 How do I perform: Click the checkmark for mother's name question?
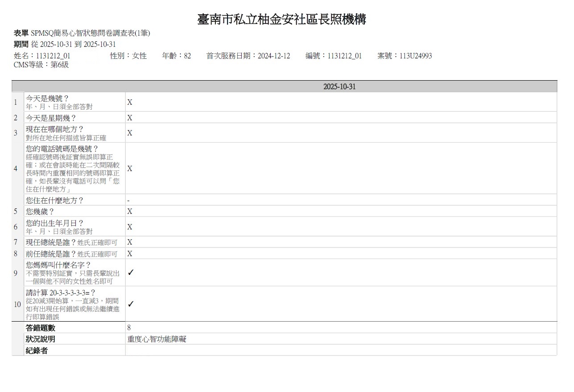coord(131,273)
